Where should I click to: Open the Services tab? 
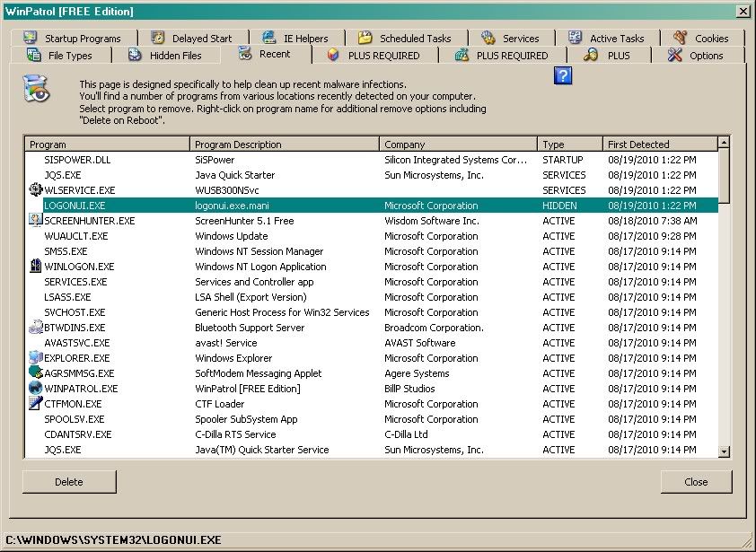tap(511, 38)
